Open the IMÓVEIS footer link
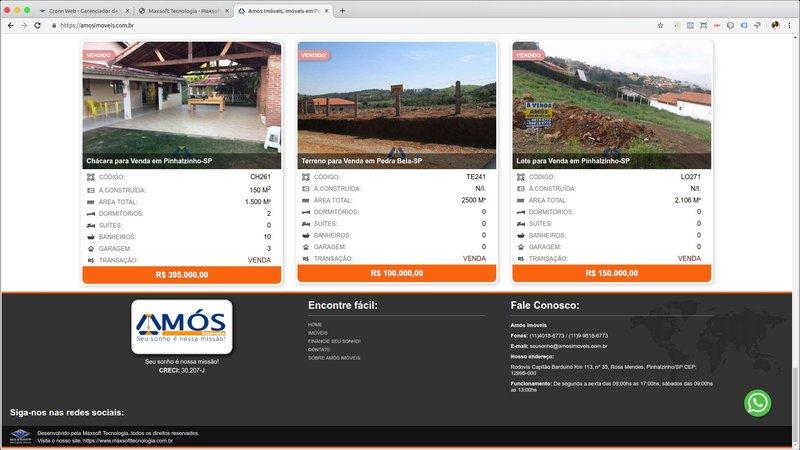 [x=318, y=333]
